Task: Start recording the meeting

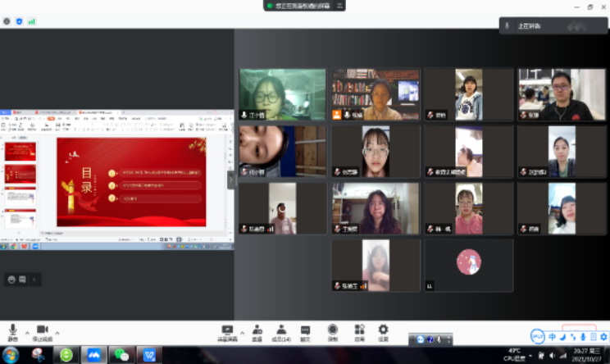Action: (x=333, y=330)
